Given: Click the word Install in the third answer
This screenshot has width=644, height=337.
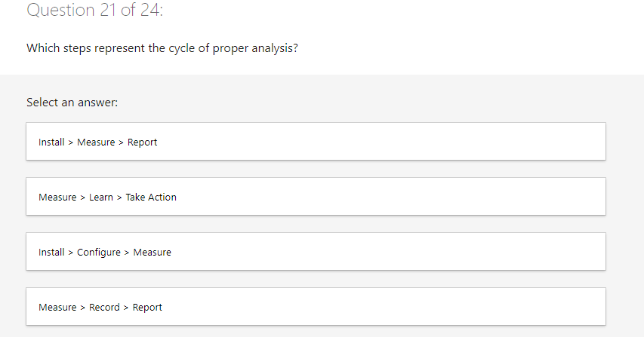Looking at the screenshot, I should click(x=51, y=253).
